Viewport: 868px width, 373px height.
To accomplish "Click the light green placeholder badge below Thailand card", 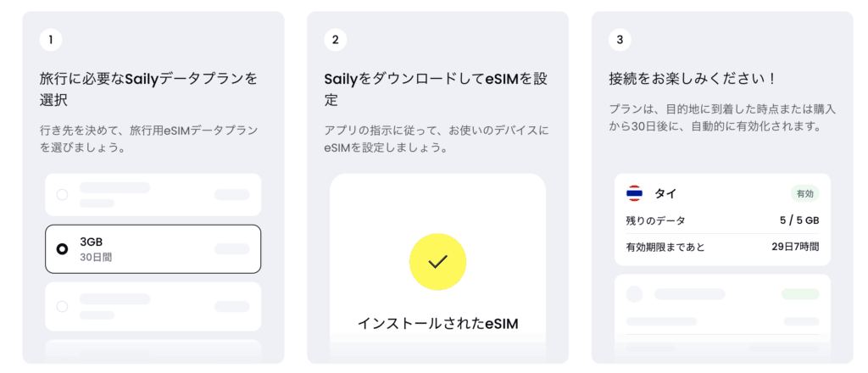I will click(x=800, y=294).
